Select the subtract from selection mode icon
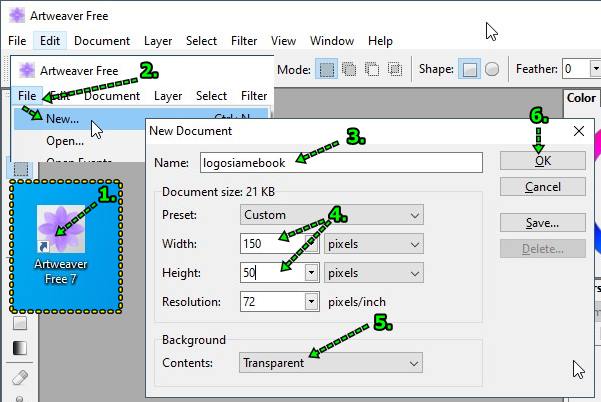Image resolution: width=601 pixels, height=402 pixels. 372,69
